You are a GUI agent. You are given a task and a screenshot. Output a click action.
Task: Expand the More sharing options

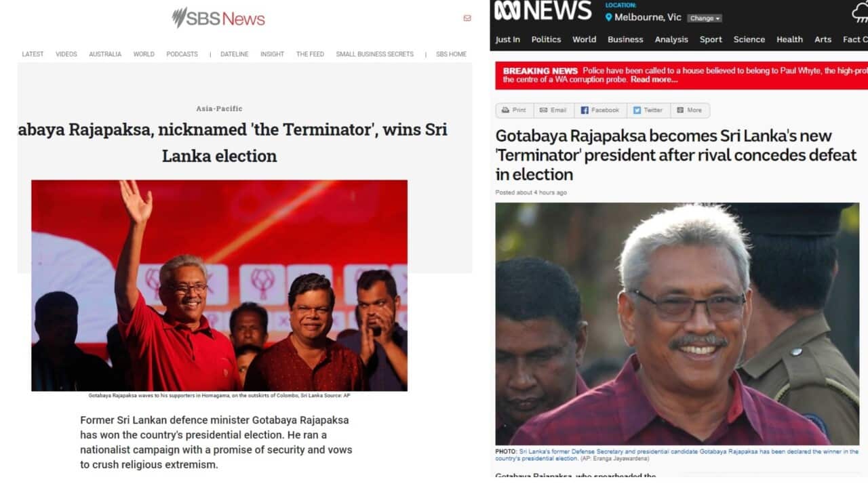[x=690, y=110]
